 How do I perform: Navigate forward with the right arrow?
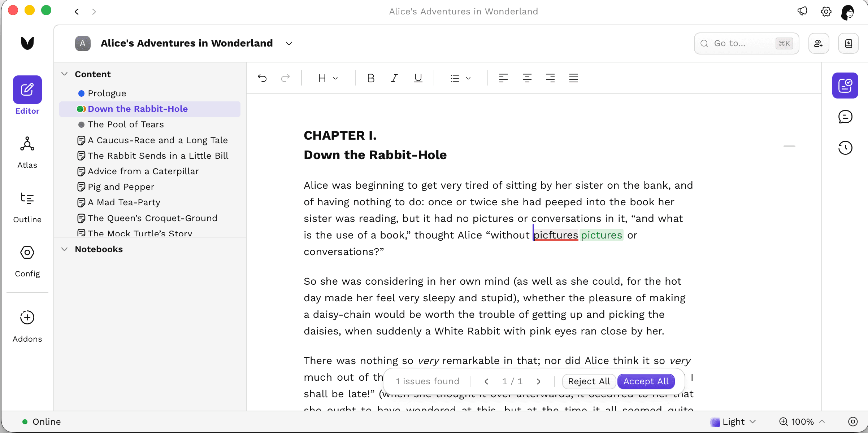pyautogui.click(x=94, y=12)
